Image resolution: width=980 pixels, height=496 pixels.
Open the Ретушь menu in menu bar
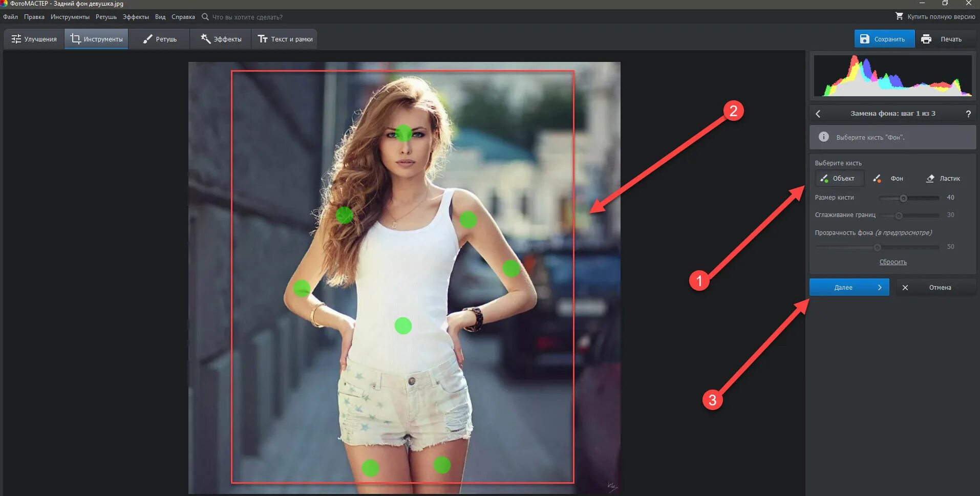(106, 17)
